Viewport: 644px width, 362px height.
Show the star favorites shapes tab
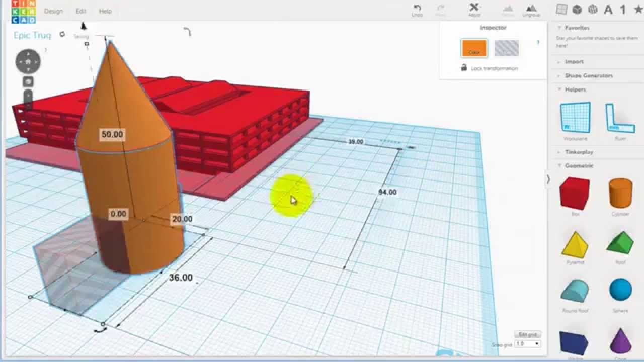pos(638,10)
